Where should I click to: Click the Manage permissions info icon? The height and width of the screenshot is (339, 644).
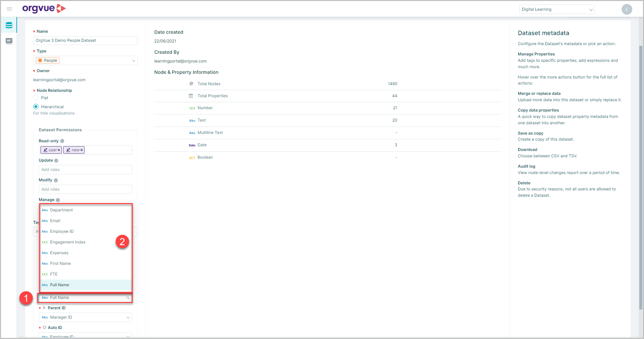coord(58,200)
